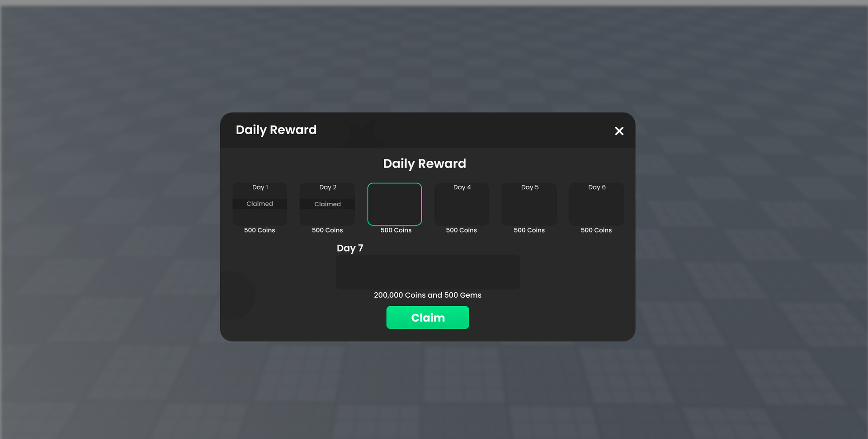Select the Day 2 claimed reward card
This screenshot has height=439, width=868.
point(327,204)
